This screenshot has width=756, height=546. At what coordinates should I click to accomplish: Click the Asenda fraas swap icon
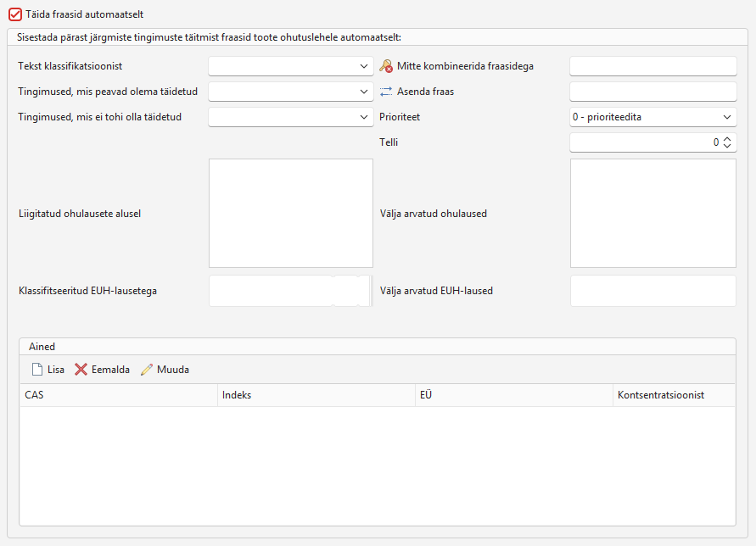(x=386, y=92)
